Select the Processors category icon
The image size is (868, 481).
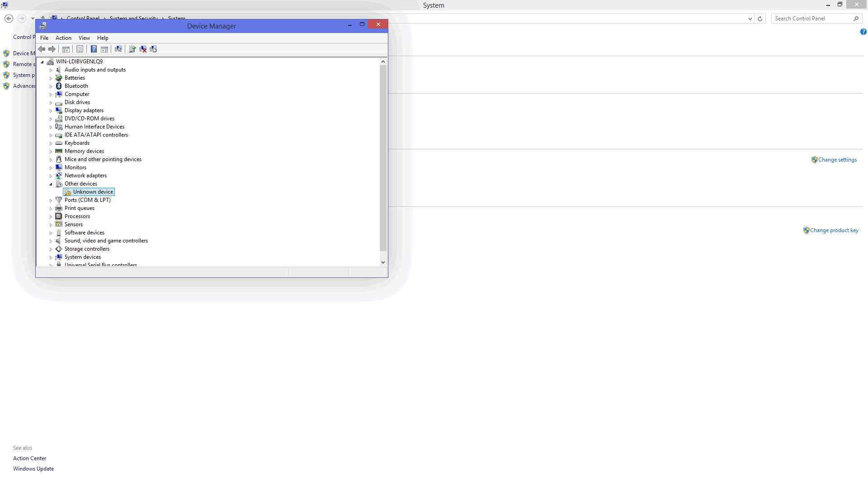point(59,216)
